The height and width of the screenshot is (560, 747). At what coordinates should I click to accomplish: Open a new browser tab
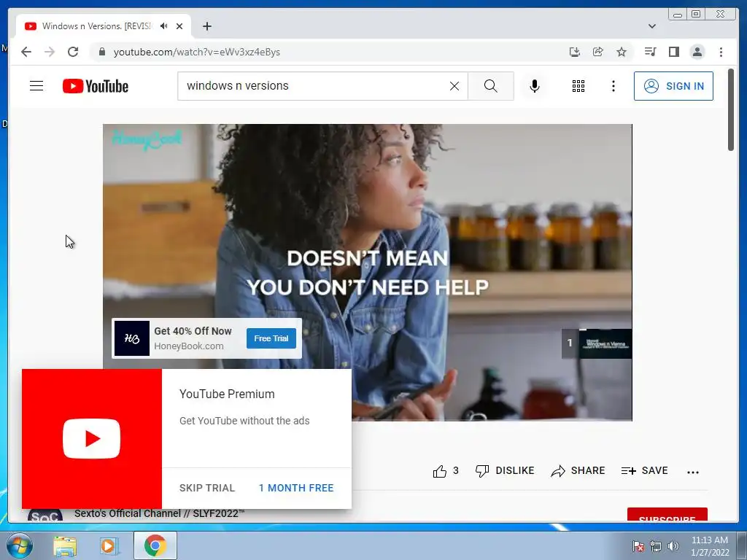tap(206, 26)
